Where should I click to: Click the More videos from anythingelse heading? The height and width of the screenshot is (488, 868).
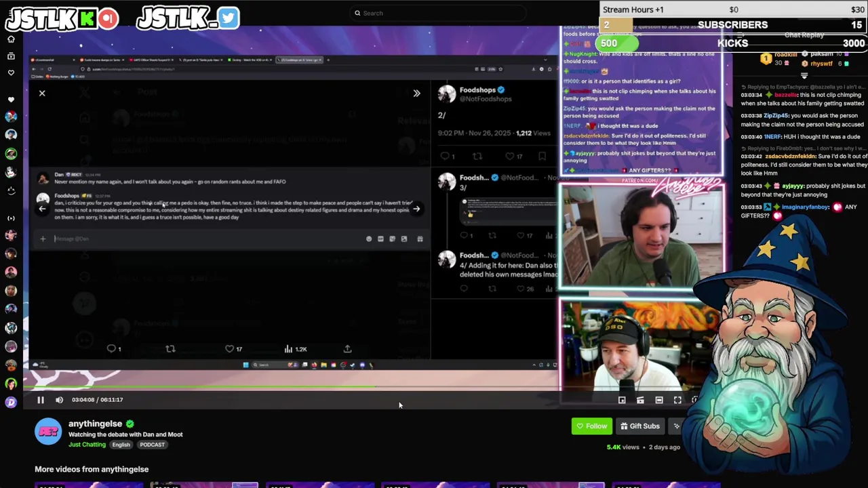pos(92,469)
